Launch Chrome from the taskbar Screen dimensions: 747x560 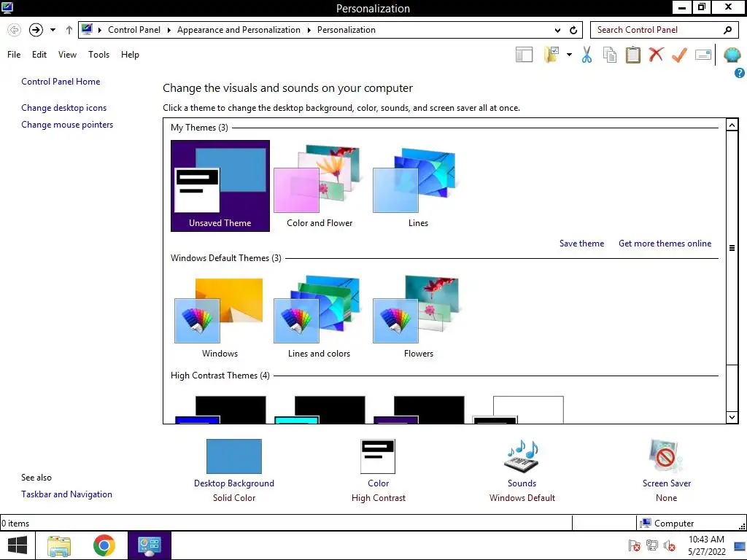click(x=104, y=545)
